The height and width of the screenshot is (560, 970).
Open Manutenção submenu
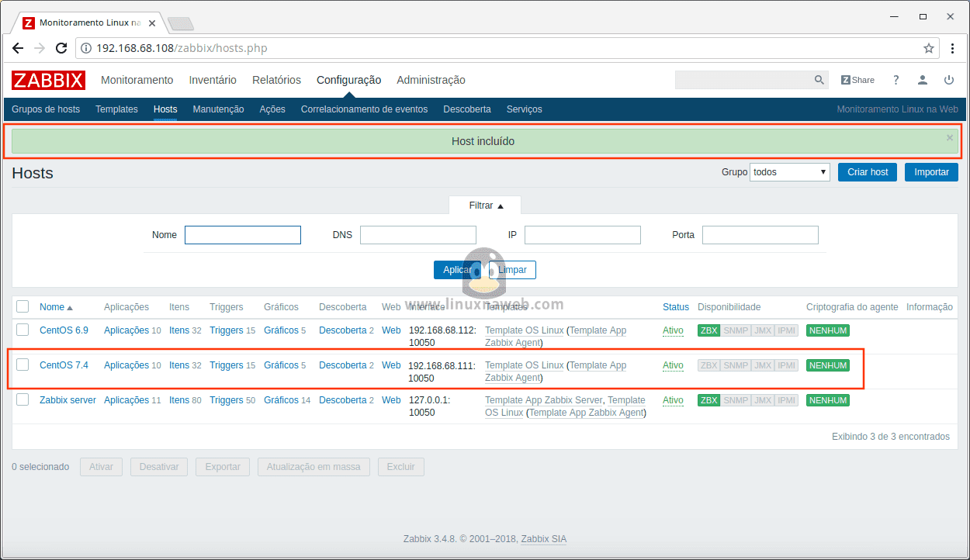pos(218,109)
